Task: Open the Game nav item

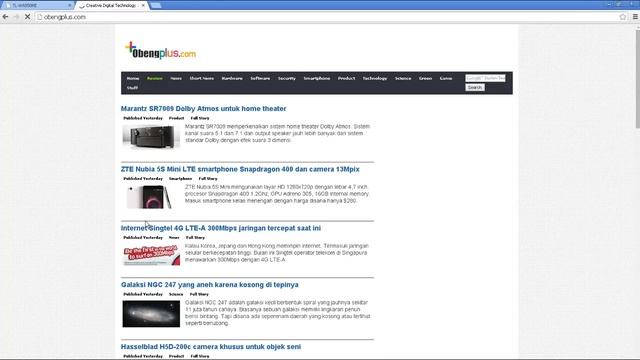Action: coord(446,78)
